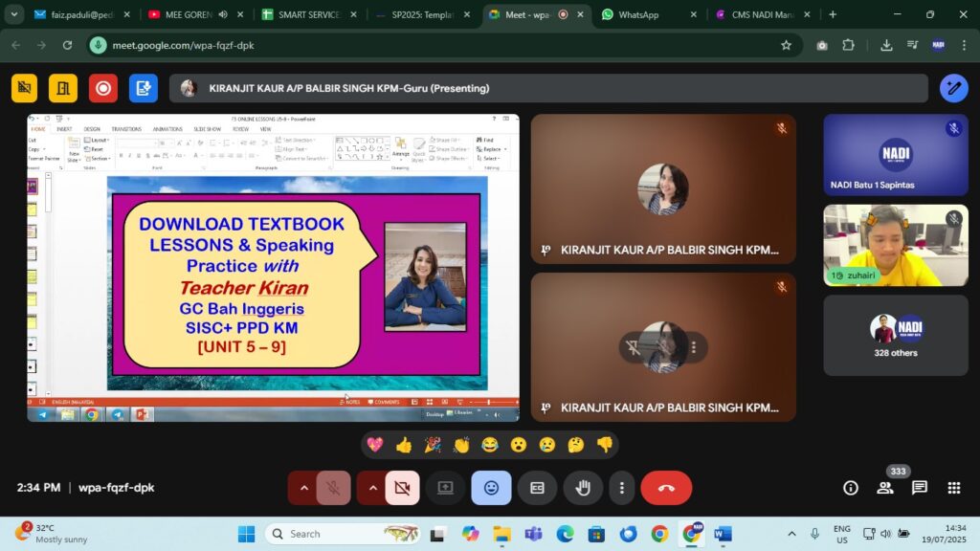Image resolution: width=980 pixels, height=551 pixels.
Task: Click the red leave call button
Action: coord(666,488)
